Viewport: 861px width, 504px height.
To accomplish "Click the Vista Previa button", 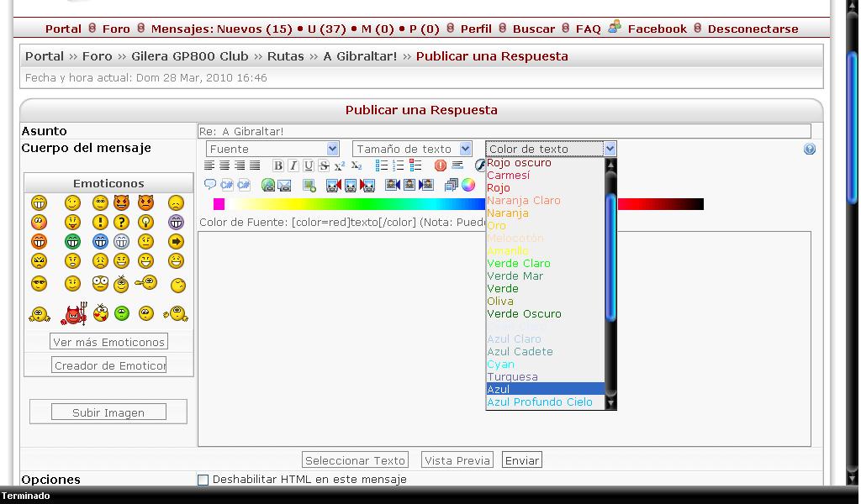I will tap(457, 460).
